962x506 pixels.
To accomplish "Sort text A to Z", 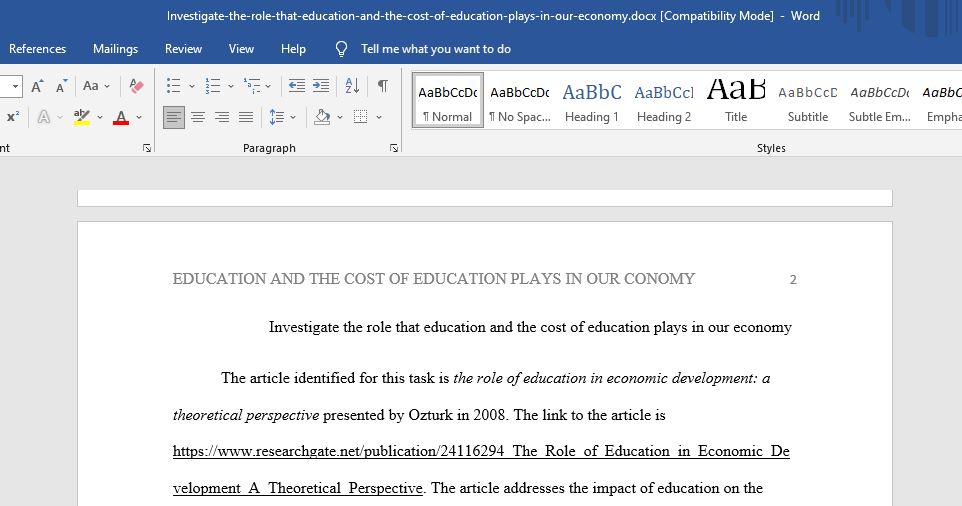I will [352, 86].
